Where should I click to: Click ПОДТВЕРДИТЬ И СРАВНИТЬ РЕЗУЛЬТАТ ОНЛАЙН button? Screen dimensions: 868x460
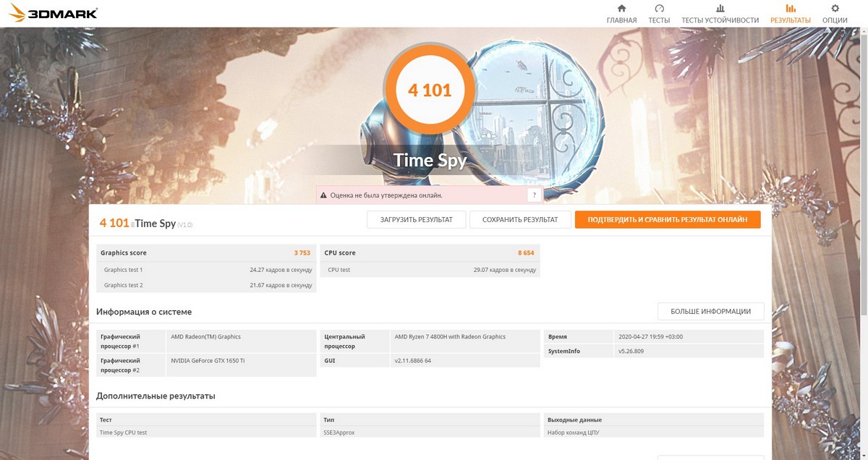pyautogui.click(x=668, y=220)
